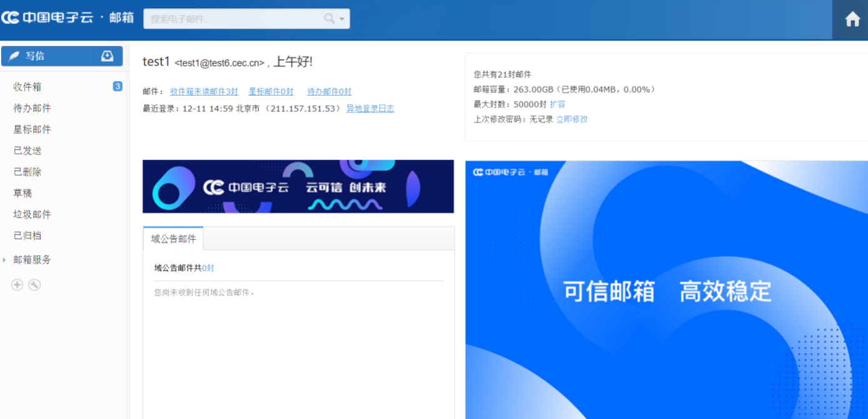
Task: Open the search options dropdown arrow
Action: pos(342,19)
